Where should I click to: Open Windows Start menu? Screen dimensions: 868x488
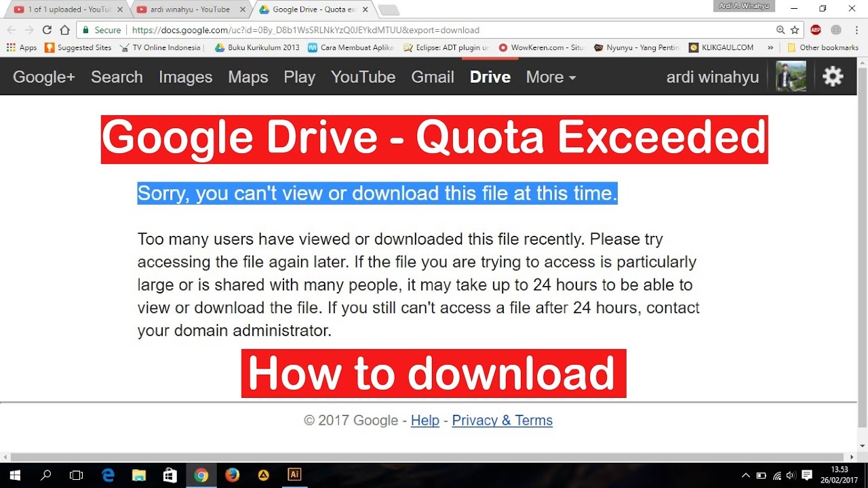(14, 475)
